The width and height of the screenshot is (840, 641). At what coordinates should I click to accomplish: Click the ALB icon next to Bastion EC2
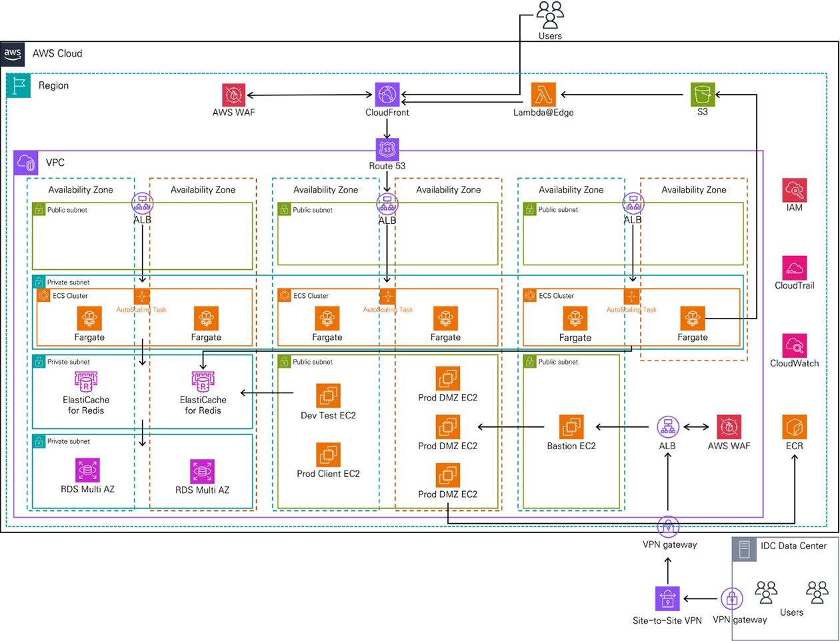pyautogui.click(x=667, y=427)
